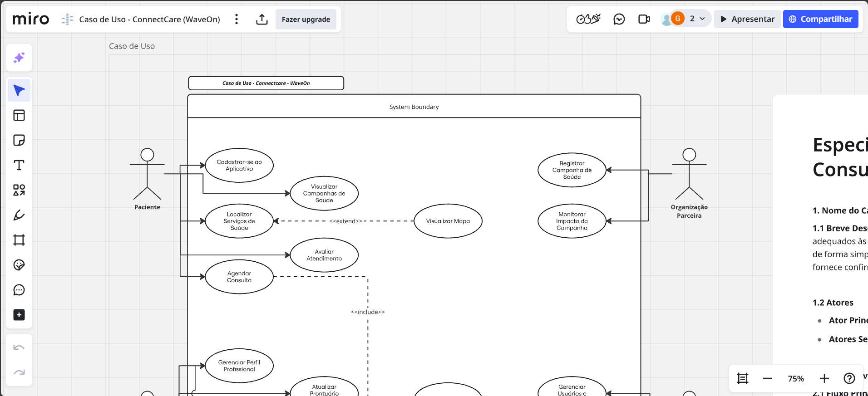Viewport: 868px width, 396px height.
Task: Open the Miro AI sparkle tool
Action: point(19,58)
